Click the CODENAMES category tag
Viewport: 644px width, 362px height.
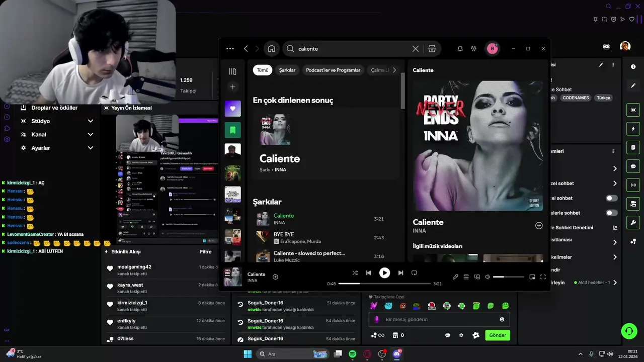tap(576, 98)
